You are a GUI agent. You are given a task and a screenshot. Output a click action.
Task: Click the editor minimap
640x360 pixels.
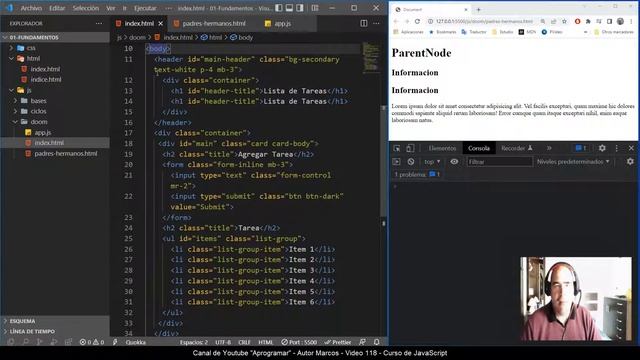pyautogui.click(x=371, y=57)
